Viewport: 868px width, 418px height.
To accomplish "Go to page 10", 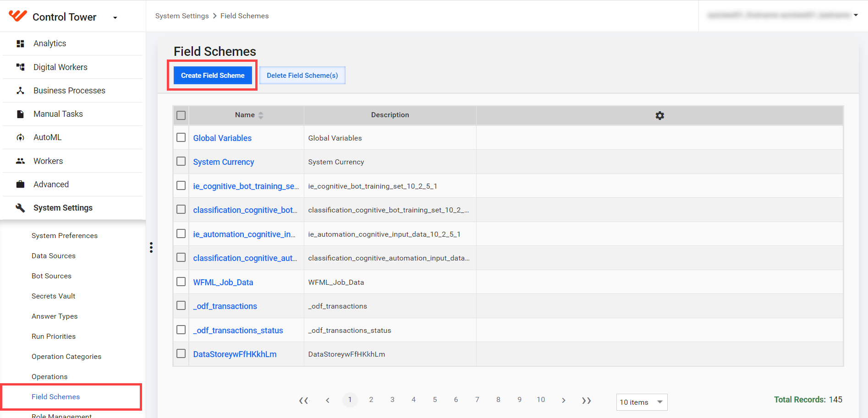I will click(x=541, y=400).
